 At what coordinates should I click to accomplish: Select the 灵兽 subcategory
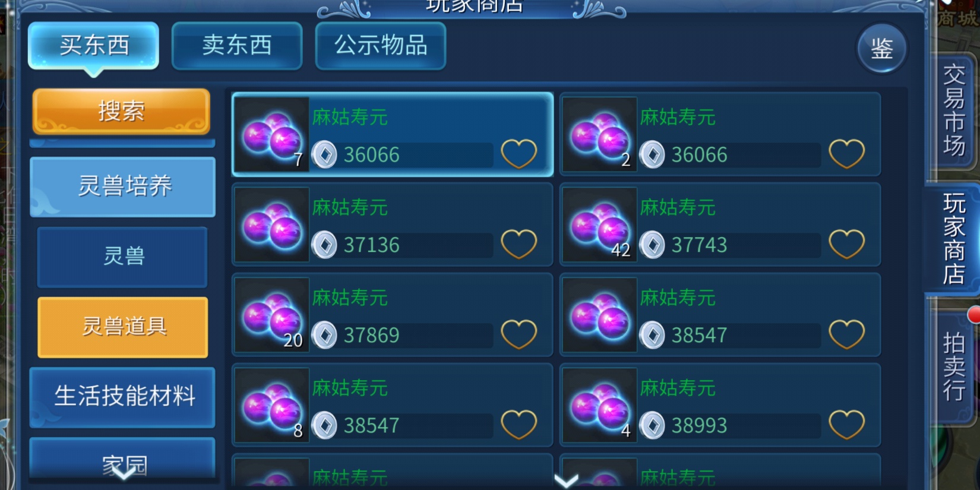[123, 257]
